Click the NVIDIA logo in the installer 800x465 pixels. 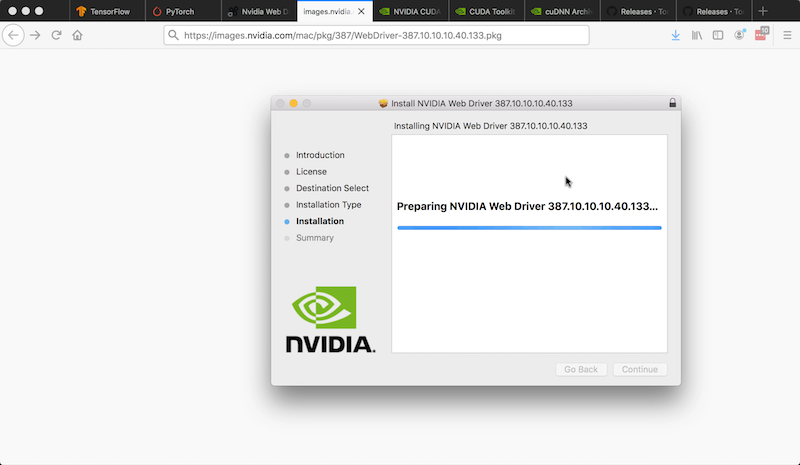pyautogui.click(x=330, y=320)
